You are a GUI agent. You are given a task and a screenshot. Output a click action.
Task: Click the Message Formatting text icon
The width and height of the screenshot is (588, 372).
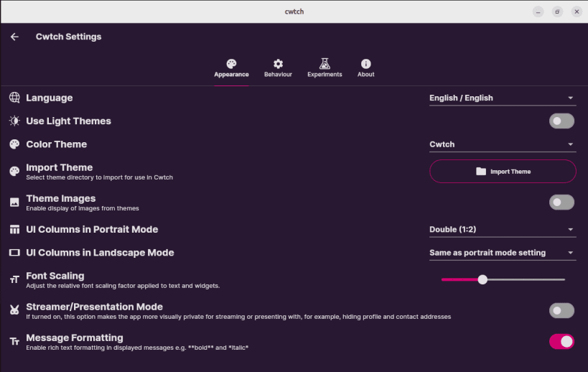coord(14,342)
